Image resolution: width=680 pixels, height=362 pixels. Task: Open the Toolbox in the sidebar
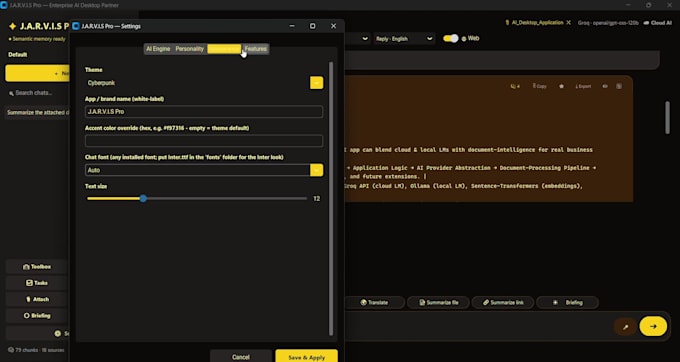37,267
